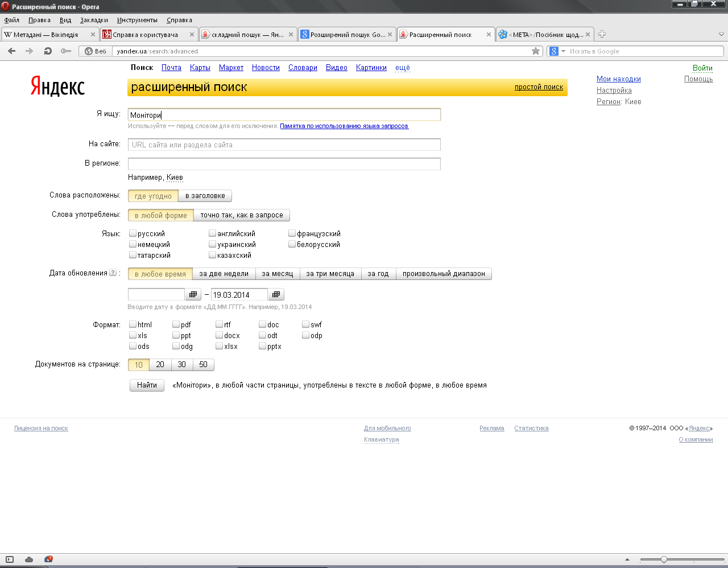Bookmark page with the star icon
Screen dimensions: 728x568
pos(536,51)
